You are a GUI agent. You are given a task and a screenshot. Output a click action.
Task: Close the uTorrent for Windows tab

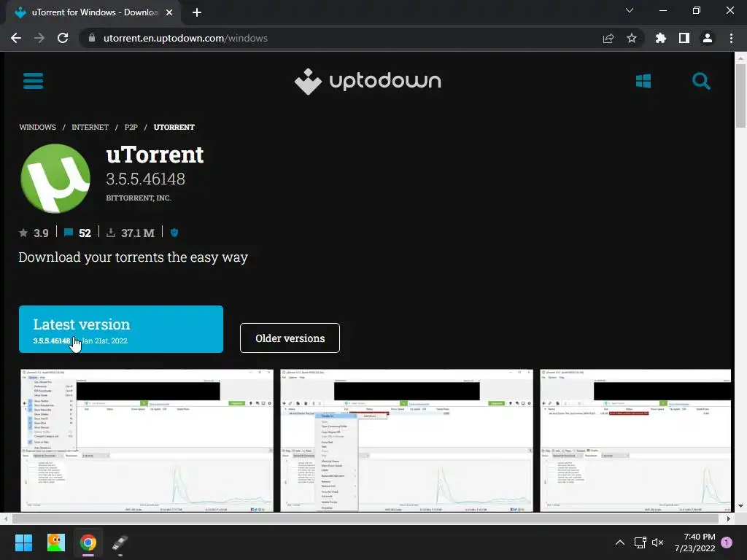(169, 12)
